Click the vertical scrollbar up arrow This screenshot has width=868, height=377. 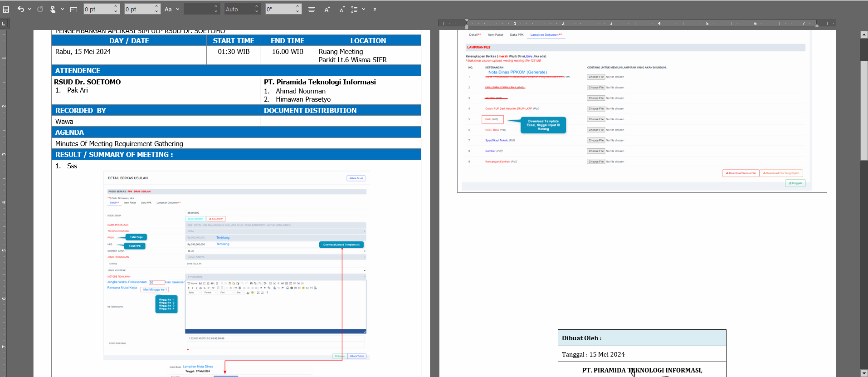click(x=864, y=34)
